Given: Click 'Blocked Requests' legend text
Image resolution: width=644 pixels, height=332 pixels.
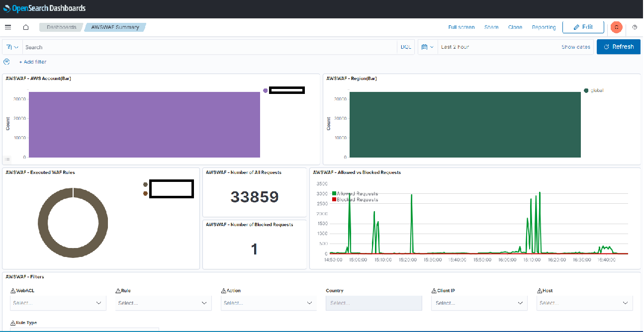Looking at the screenshot, I should [x=357, y=199].
